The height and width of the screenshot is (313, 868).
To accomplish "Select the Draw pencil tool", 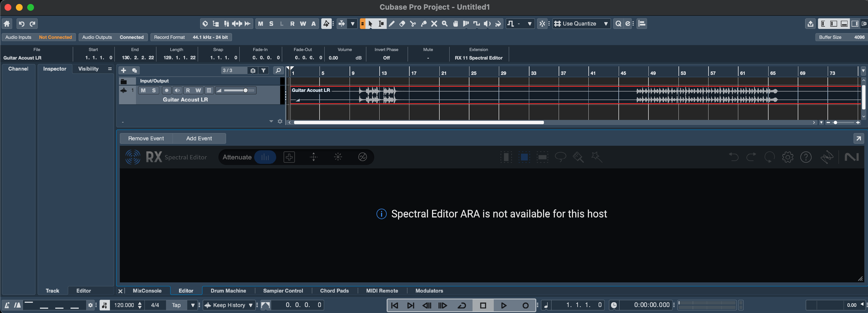I will (392, 24).
